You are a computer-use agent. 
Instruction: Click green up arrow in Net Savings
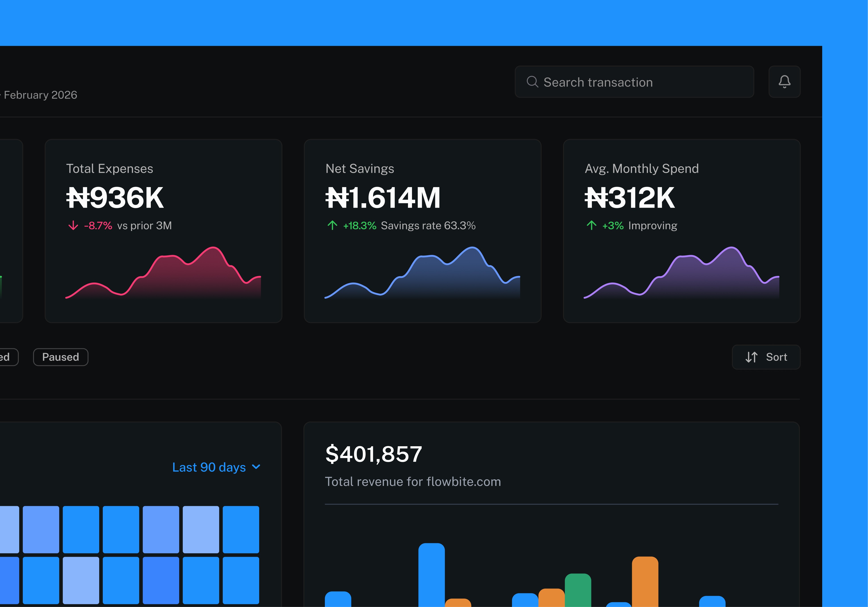click(x=332, y=226)
